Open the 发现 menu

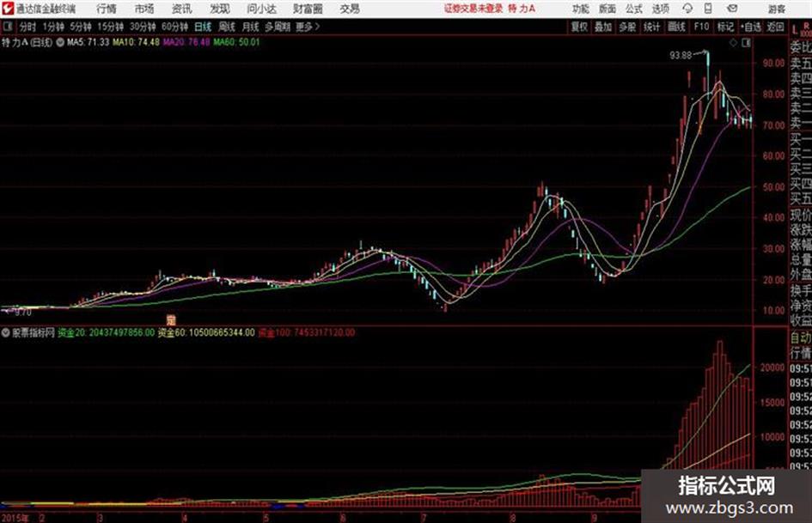coord(220,9)
